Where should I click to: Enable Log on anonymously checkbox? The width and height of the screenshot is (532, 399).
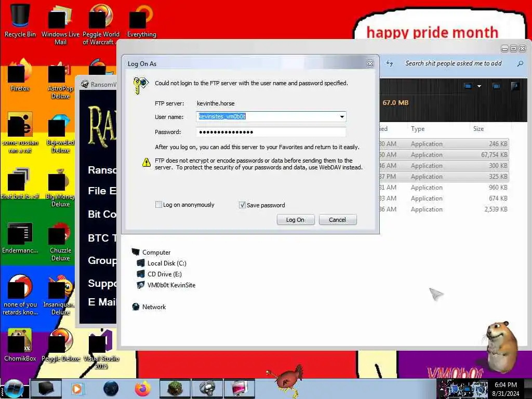pyautogui.click(x=158, y=205)
